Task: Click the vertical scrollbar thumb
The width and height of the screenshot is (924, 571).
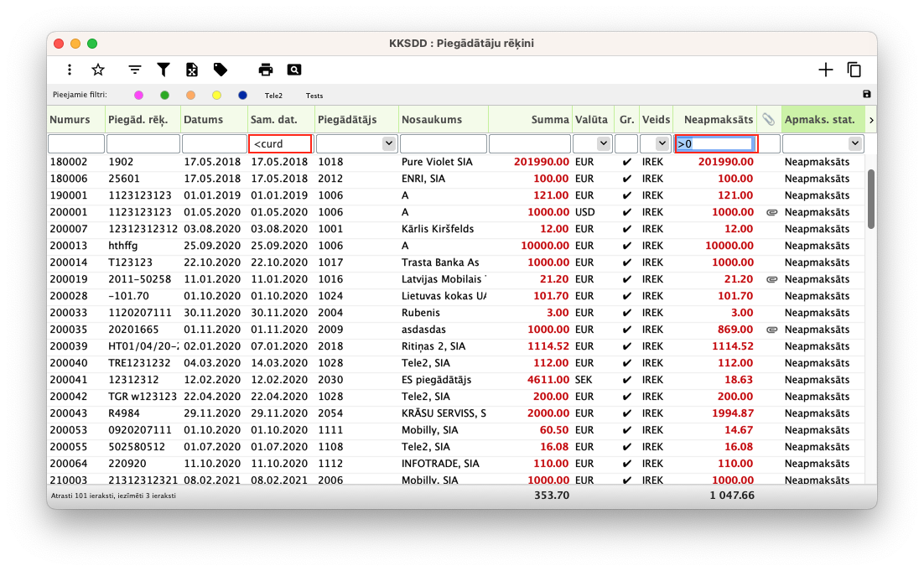Action: [x=871, y=200]
